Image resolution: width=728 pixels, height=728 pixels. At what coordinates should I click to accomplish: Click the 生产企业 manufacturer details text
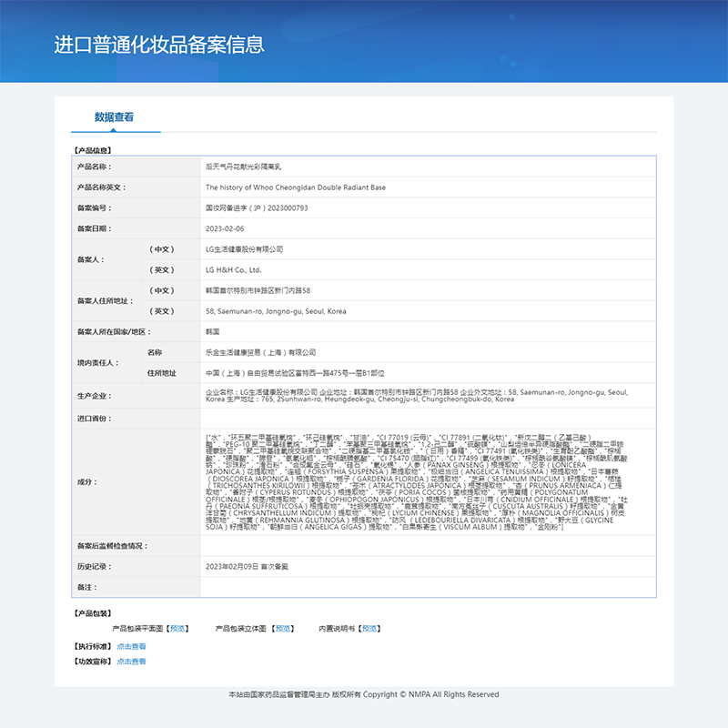click(417, 396)
